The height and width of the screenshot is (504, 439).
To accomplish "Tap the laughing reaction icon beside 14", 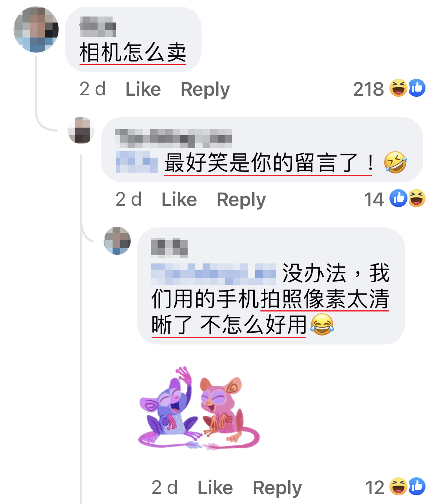I will pyautogui.click(x=416, y=198).
